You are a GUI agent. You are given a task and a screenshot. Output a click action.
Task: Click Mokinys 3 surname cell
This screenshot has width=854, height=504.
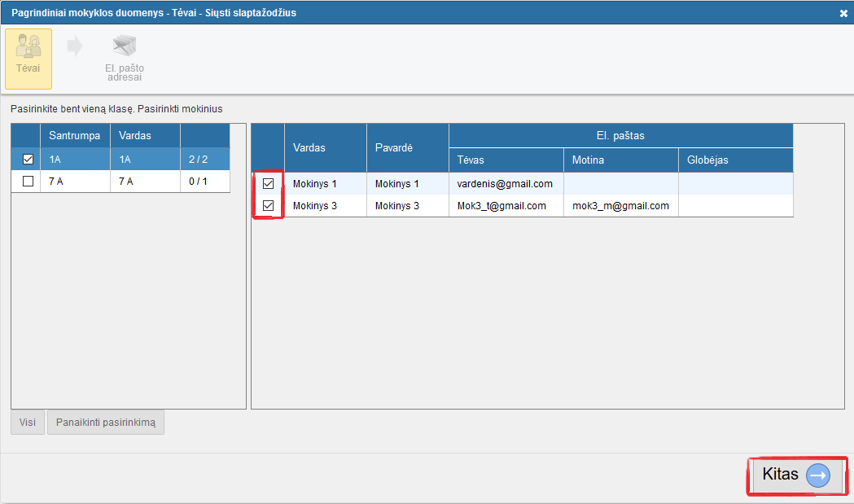(x=408, y=205)
